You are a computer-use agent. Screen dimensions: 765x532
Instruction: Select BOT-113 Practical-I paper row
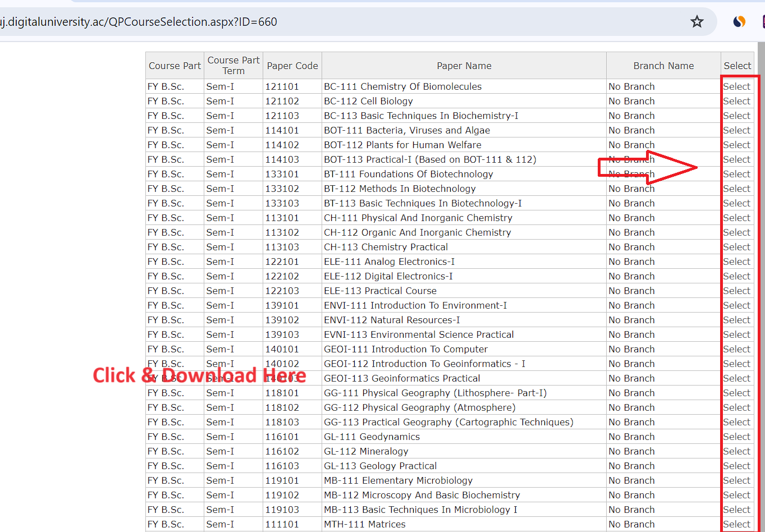[x=736, y=159]
